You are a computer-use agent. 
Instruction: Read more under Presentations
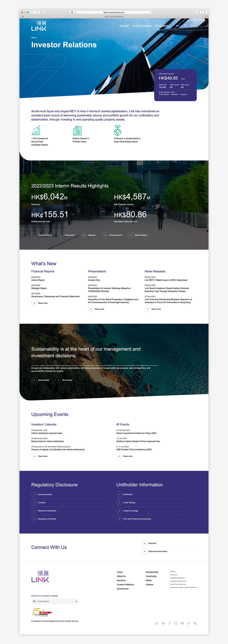coord(96,309)
